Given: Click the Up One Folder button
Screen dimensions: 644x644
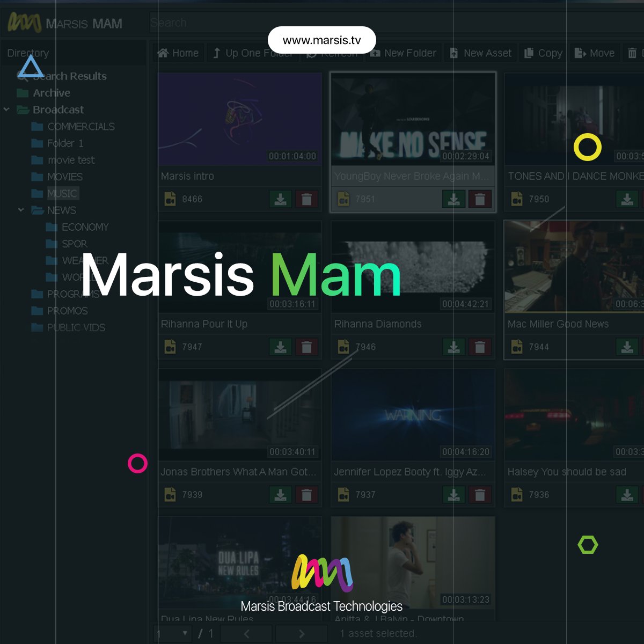Looking at the screenshot, I should click(x=253, y=53).
